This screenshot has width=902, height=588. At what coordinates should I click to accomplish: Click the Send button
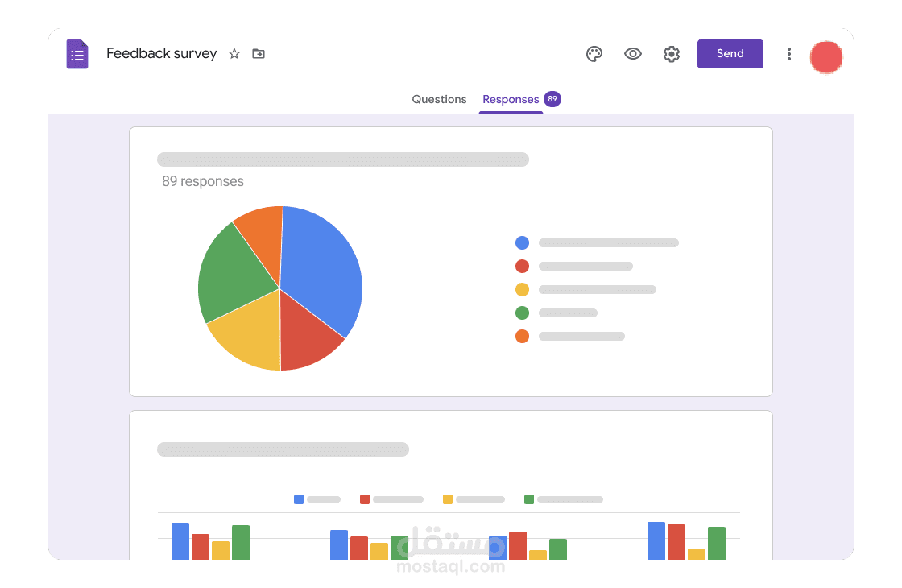[x=730, y=53]
